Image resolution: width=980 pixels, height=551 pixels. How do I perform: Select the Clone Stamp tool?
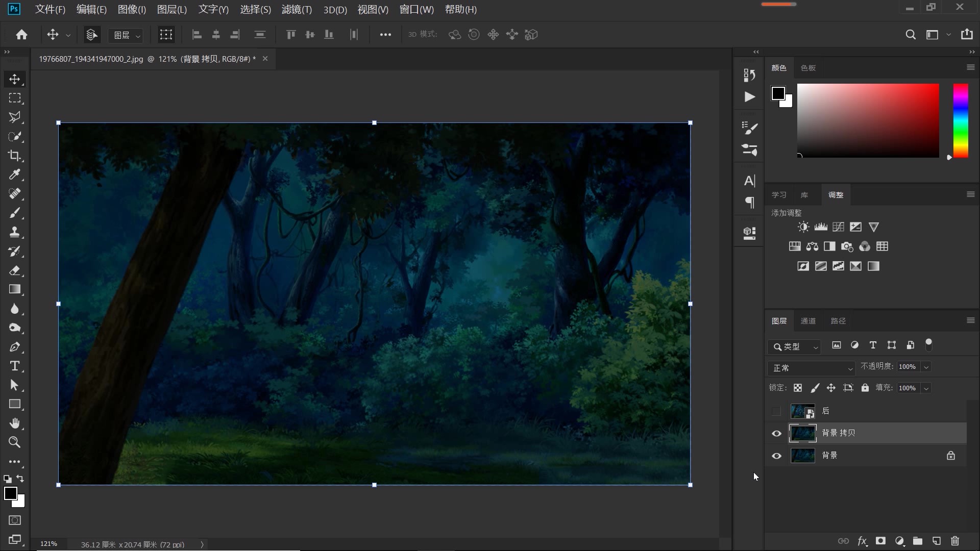coord(14,232)
